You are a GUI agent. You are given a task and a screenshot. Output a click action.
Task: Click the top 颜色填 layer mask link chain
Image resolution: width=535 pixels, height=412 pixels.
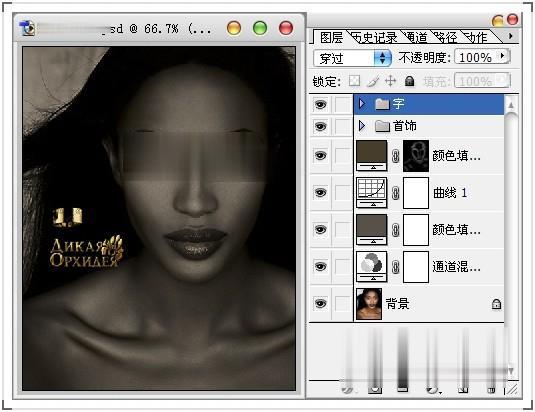click(395, 156)
